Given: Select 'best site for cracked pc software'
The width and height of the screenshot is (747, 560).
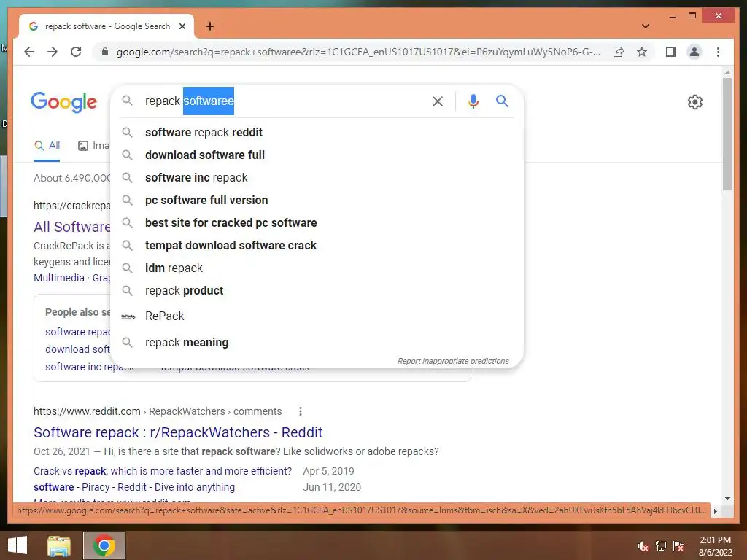Looking at the screenshot, I should coord(317,223).
